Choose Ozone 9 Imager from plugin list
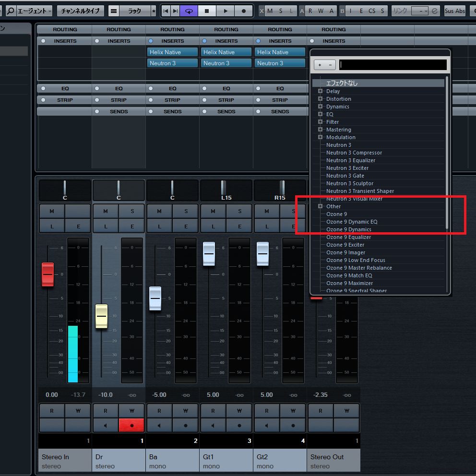Viewport: 476px width, 476px height. [x=345, y=252]
